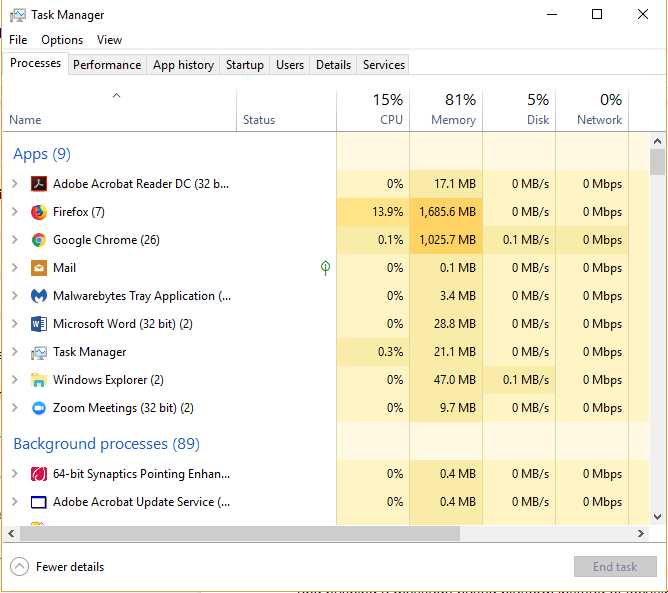Click Firefox memory value 1,685.6 MB

(x=447, y=212)
